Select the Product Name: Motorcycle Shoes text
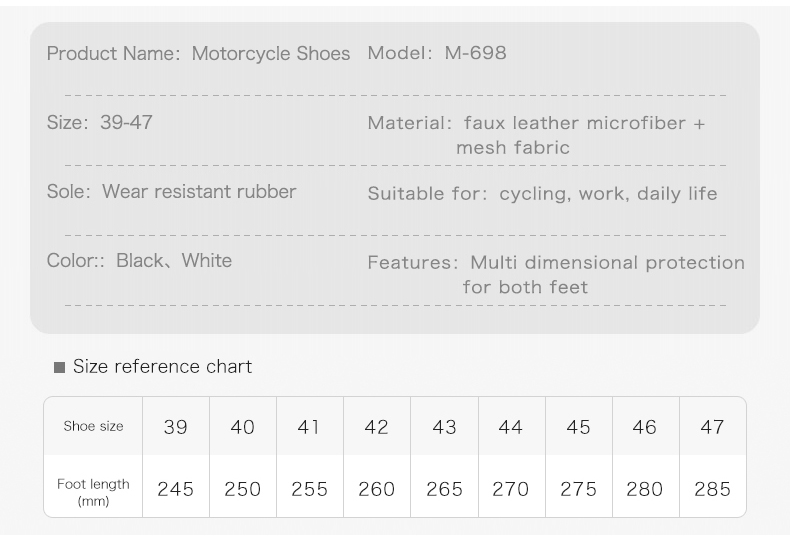This screenshot has height=543, width=790. (198, 54)
